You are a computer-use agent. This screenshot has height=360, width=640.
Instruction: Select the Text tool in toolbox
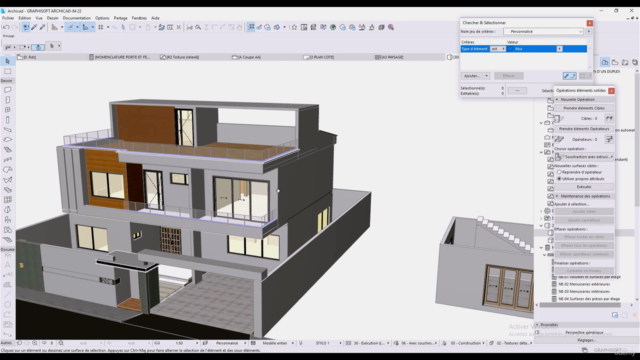tap(7, 264)
